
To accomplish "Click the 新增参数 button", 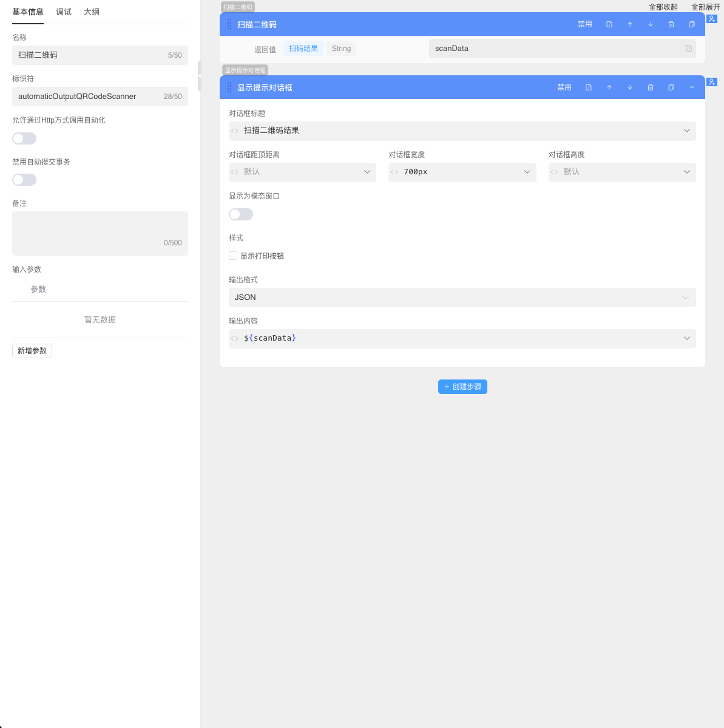I will pyautogui.click(x=32, y=351).
